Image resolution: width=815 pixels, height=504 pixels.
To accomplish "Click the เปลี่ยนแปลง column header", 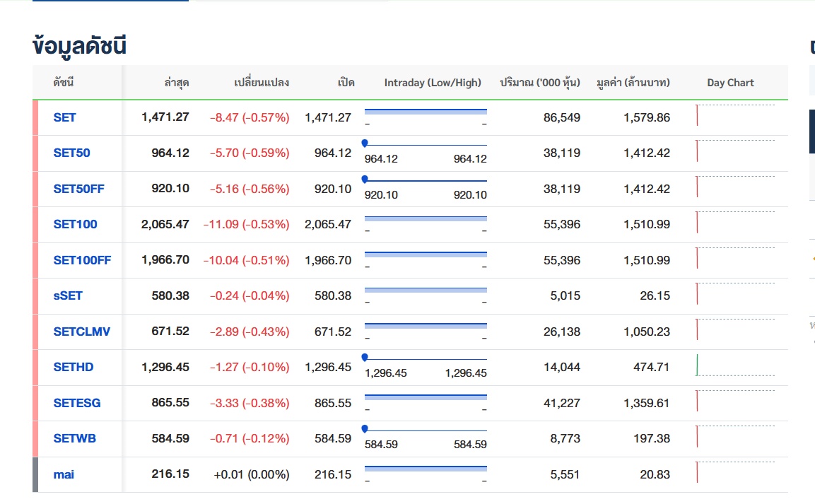I will click(x=262, y=83).
